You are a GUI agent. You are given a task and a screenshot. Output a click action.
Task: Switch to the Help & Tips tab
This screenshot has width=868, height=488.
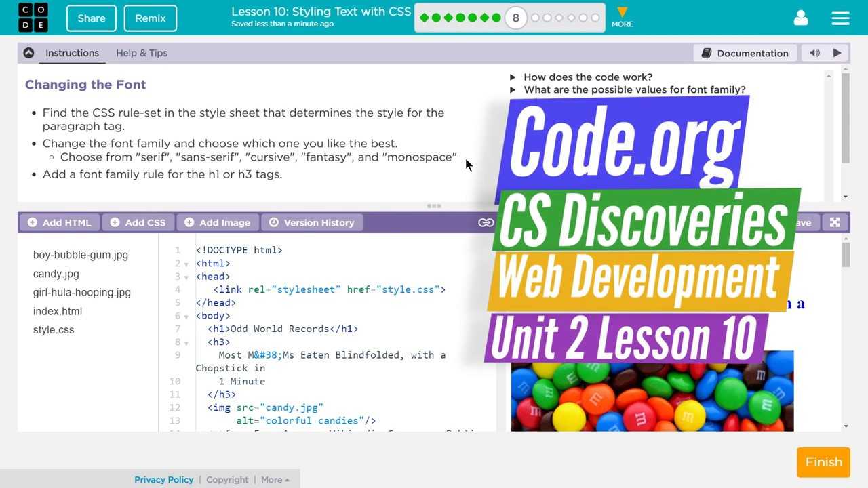tap(142, 53)
